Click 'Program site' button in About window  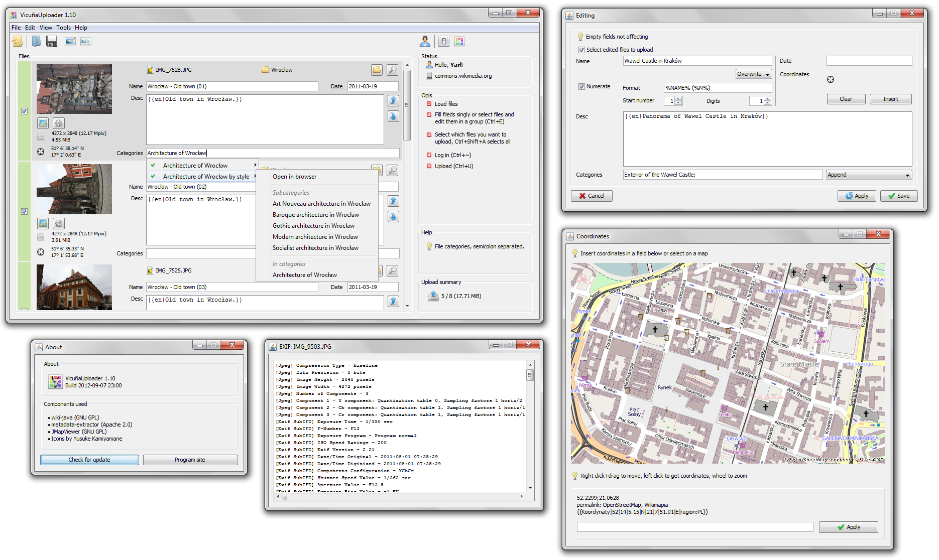pyautogui.click(x=190, y=460)
